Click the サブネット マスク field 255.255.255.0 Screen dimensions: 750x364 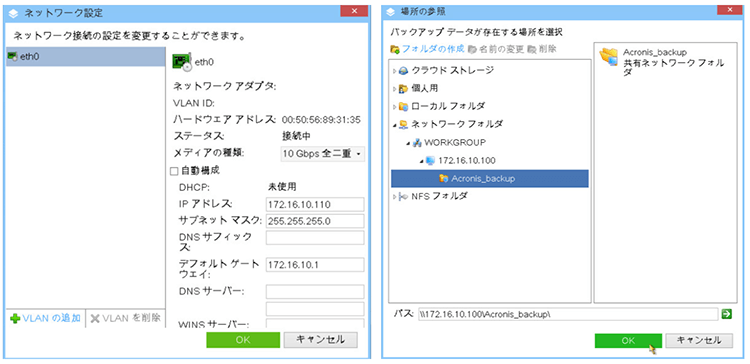[x=315, y=221]
